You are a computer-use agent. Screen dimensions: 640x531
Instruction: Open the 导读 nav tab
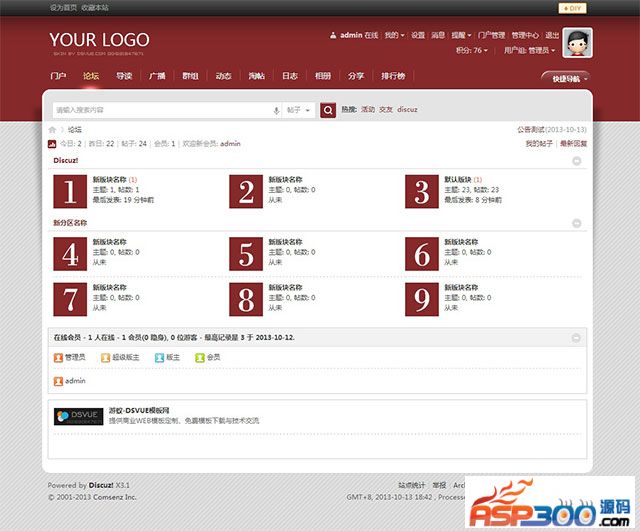(124, 76)
